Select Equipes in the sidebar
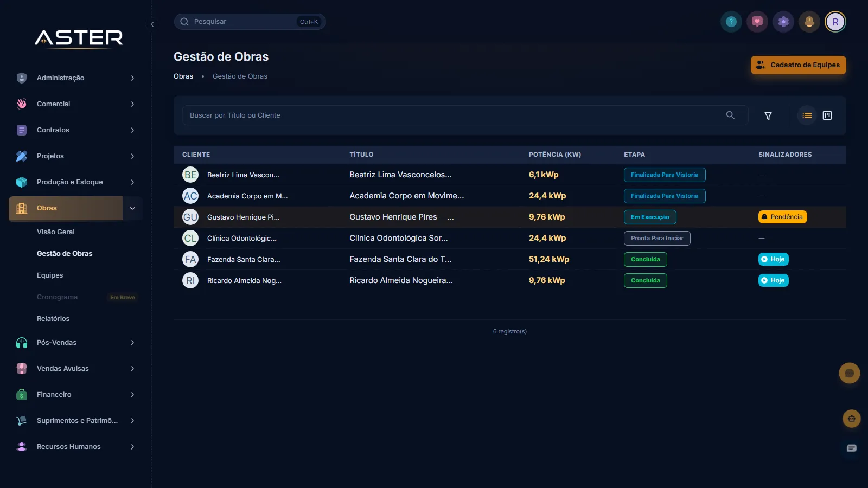Image resolution: width=868 pixels, height=488 pixels. click(50, 275)
